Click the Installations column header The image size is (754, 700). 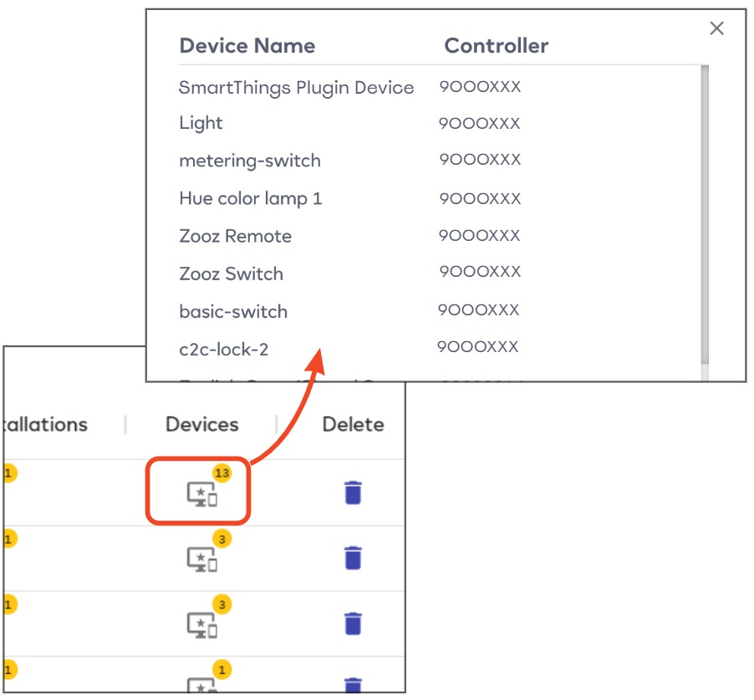pos(45,424)
